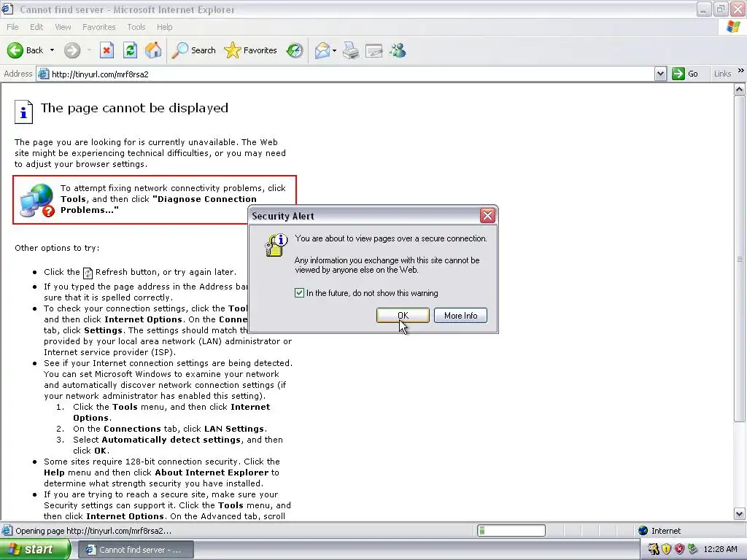Click the green Back arrow icon
Screen dimensions: 747x560
(15, 50)
